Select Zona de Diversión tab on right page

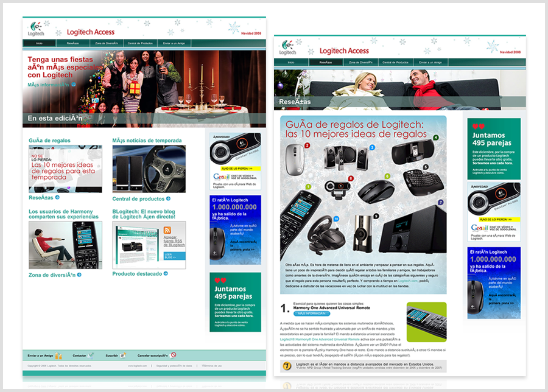click(x=360, y=62)
